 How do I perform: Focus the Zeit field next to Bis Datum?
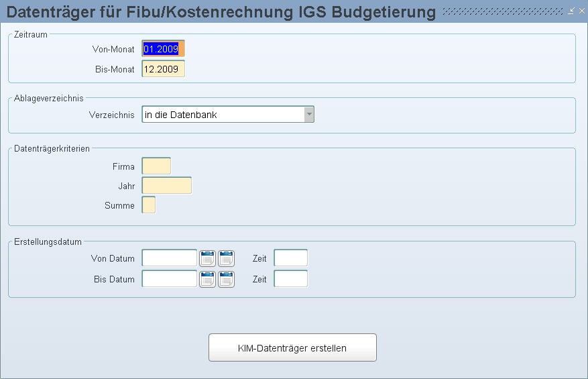(290, 279)
